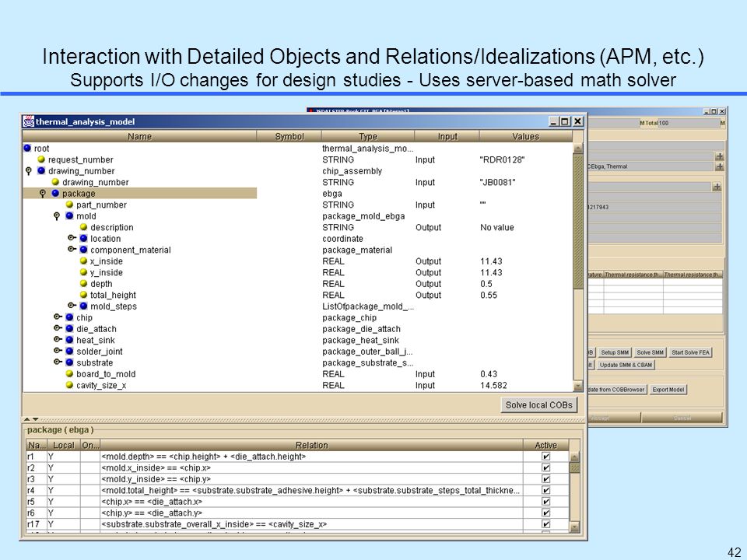The height and width of the screenshot is (560, 747).
Task: Expand the substrate tree node
Action: point(58,362)
